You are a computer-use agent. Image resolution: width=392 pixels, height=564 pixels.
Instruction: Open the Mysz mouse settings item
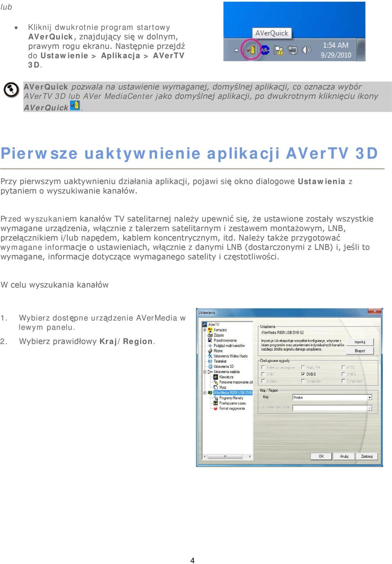click(220, 387)
